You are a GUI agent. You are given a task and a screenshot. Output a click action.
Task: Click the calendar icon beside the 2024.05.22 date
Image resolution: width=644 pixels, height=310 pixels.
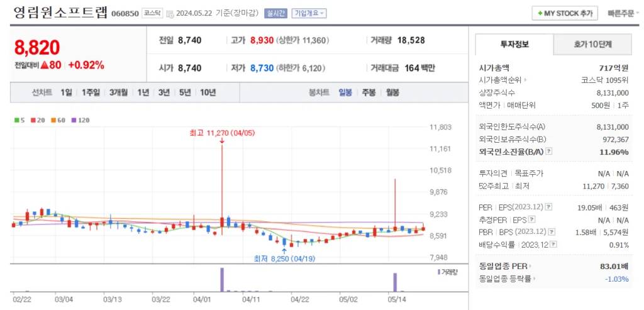(x=170, y=14)
